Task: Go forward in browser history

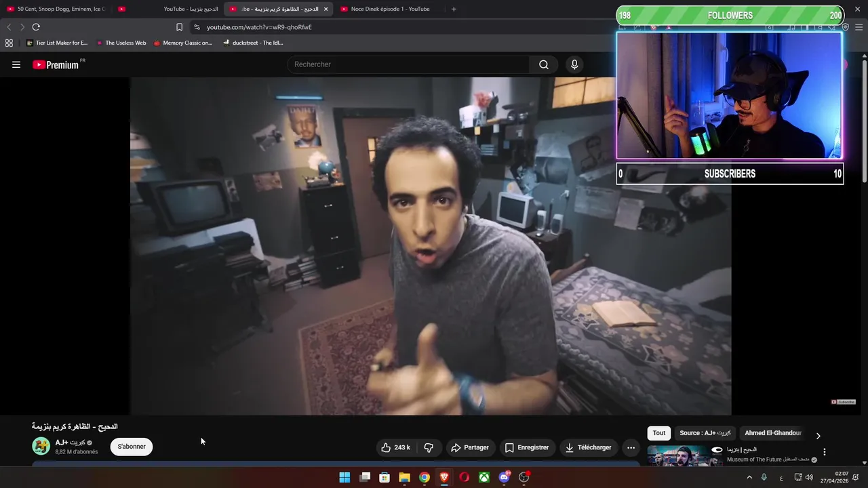Action: pos(22,27)
